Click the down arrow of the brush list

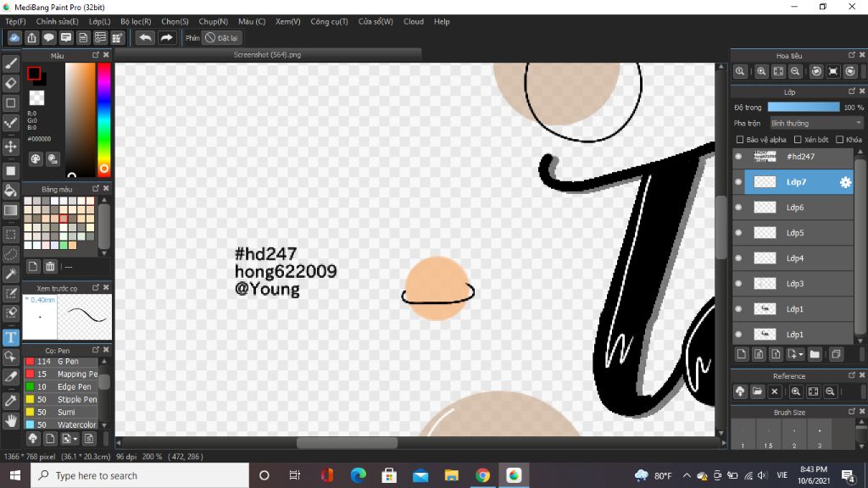click(x=104, y=425)
